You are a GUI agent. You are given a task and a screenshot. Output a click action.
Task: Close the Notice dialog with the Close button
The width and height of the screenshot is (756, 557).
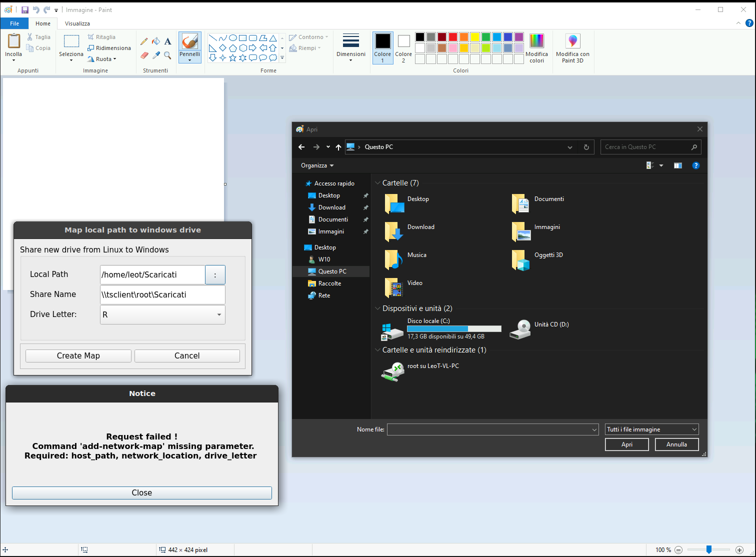point(141,492)
